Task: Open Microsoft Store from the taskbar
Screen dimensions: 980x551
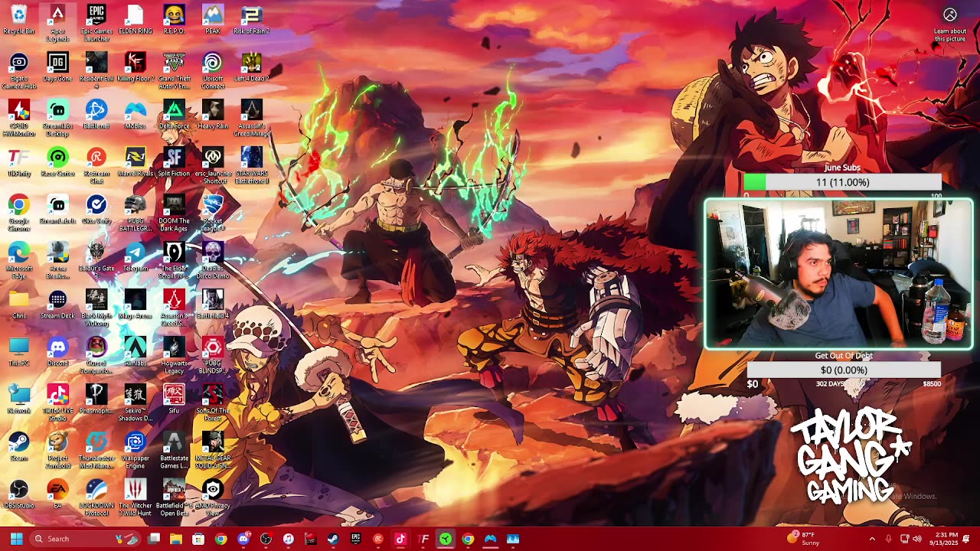Action: pyautogui.click(x=198, y=539)
